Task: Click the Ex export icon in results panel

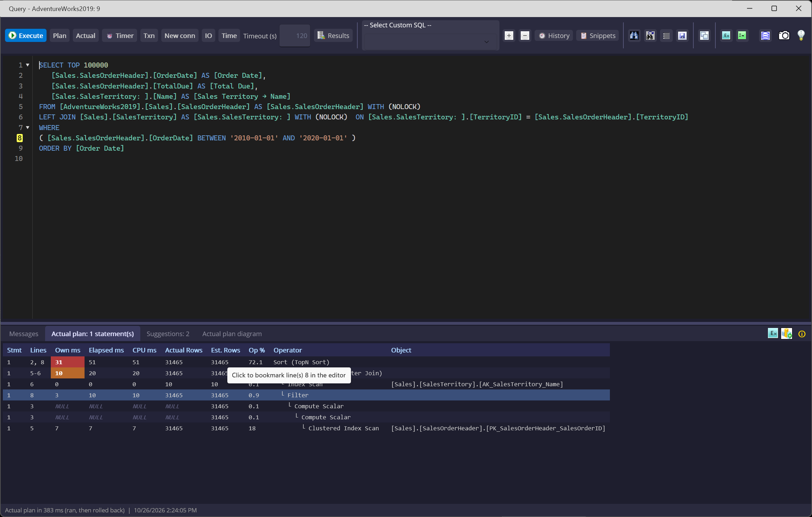Action: 773,333
